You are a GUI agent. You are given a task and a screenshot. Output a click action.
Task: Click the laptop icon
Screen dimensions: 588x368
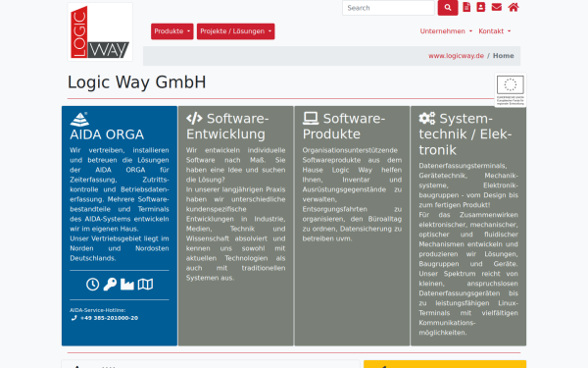tap(311, 119)
